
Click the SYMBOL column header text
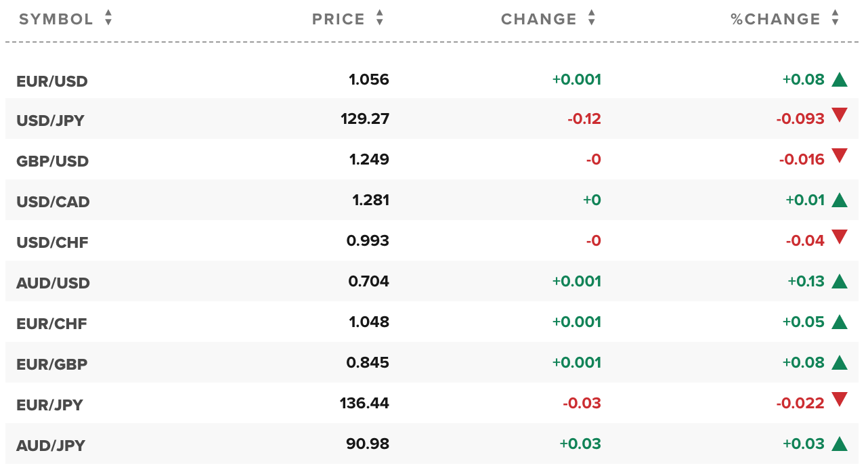tap(56, 19)
